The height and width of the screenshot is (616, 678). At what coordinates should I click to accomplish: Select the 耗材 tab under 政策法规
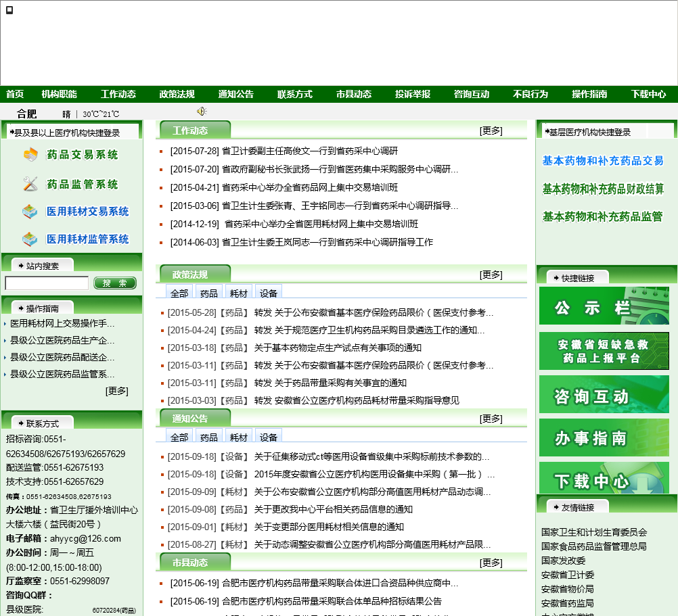coord(239,293)
